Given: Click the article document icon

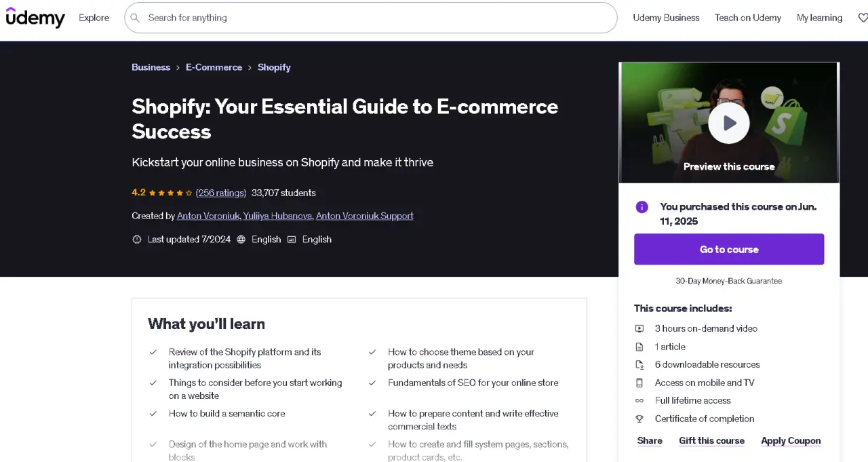Looking at the screenshot, I should tap(639, 347).
